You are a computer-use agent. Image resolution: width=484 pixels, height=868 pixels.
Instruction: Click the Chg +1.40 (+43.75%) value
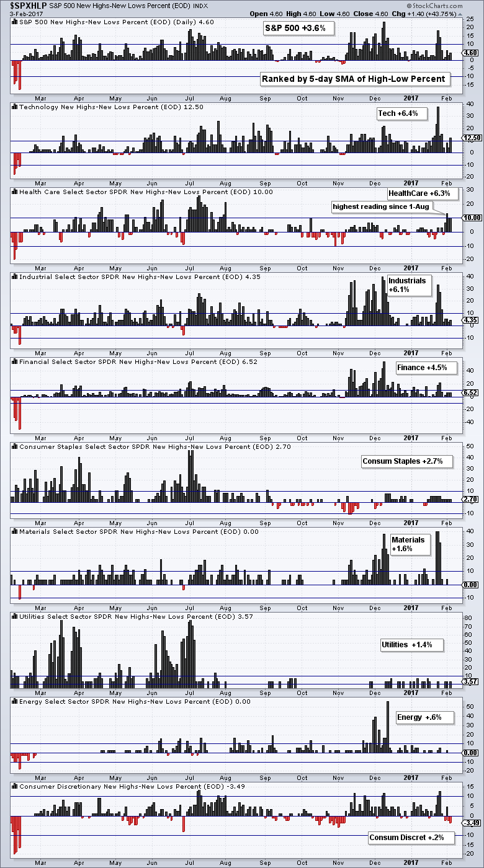click(x=425, y=14)
